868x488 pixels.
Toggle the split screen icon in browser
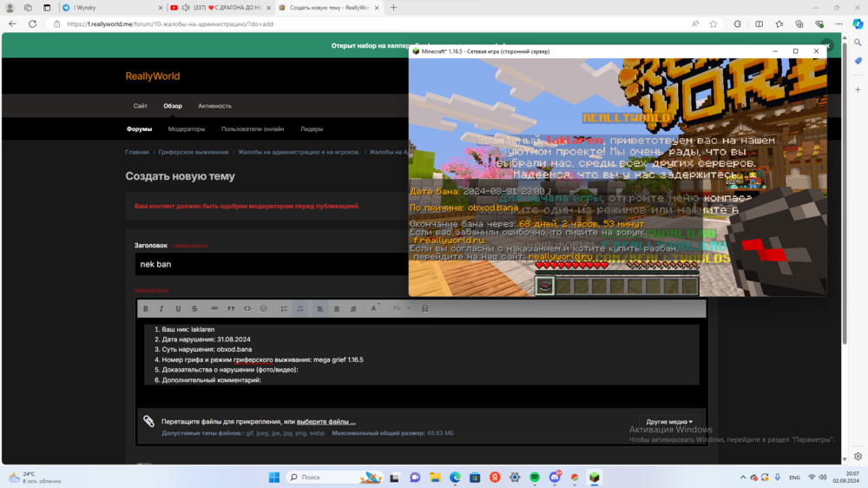759,23
